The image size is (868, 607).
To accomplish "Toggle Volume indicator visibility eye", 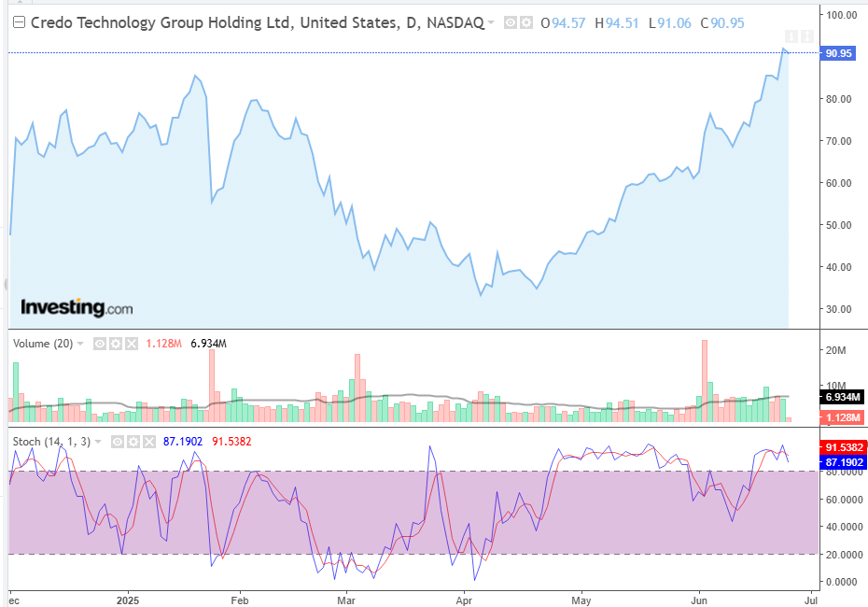I will pos(100,344).
